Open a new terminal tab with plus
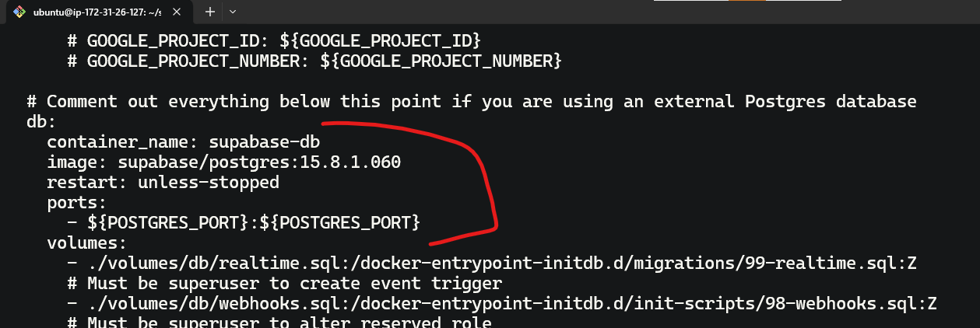This screenshot has width=980, height=328. tap(210, 12)
